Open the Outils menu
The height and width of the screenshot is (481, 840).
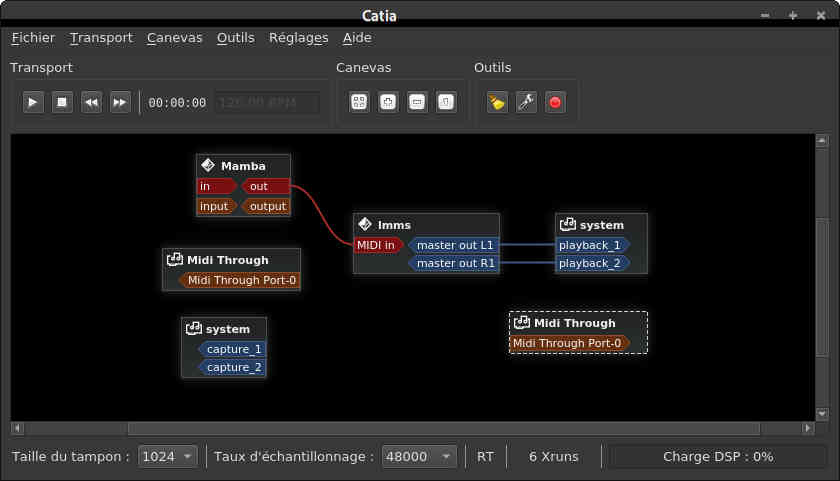236,38
